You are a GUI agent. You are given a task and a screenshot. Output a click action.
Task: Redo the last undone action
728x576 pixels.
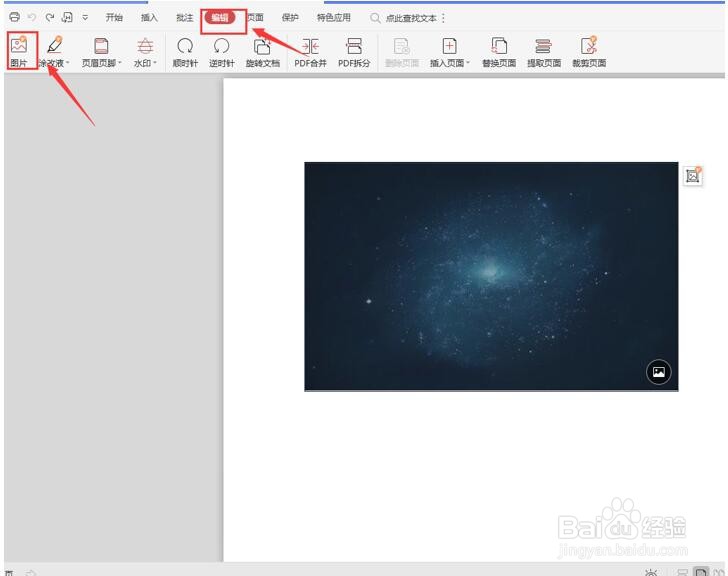[x=50, y=17]
